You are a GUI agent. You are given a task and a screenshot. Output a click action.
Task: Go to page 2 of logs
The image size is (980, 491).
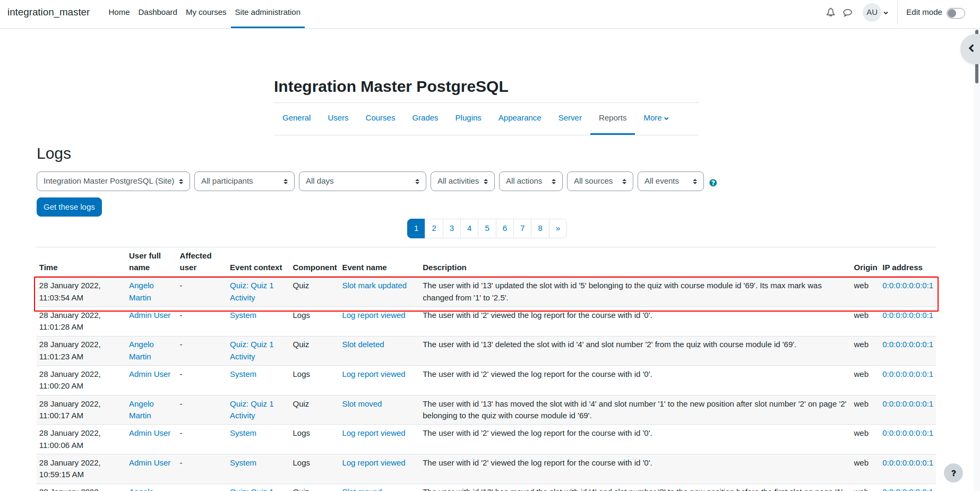point(434,228)
